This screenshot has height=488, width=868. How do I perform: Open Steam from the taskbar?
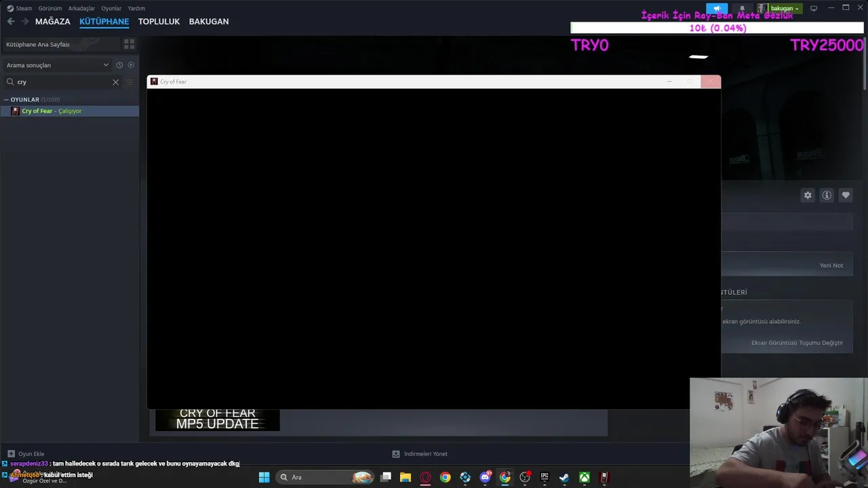[x=564, y=477]
